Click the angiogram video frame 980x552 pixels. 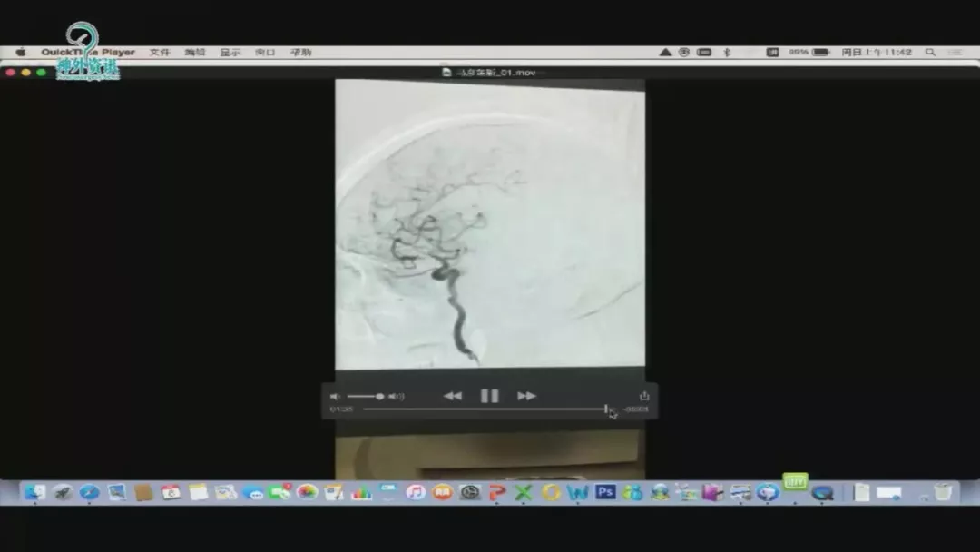coord(490,224)
